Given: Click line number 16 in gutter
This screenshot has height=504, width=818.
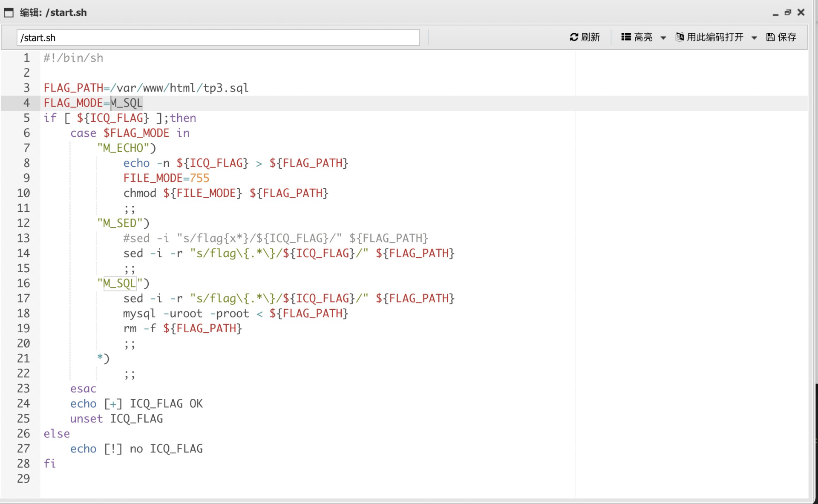Looking at the screenshot, I should (x=23, y=283).
